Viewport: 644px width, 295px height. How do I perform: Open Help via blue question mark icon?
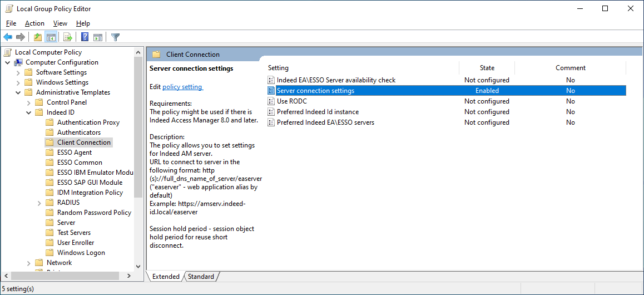click(x=85, y=37)
